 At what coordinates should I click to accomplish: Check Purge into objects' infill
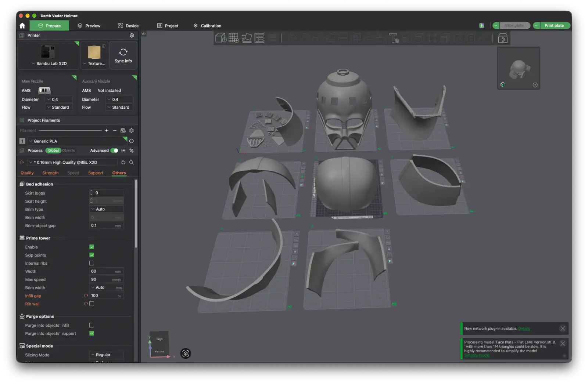pos(92,325)
